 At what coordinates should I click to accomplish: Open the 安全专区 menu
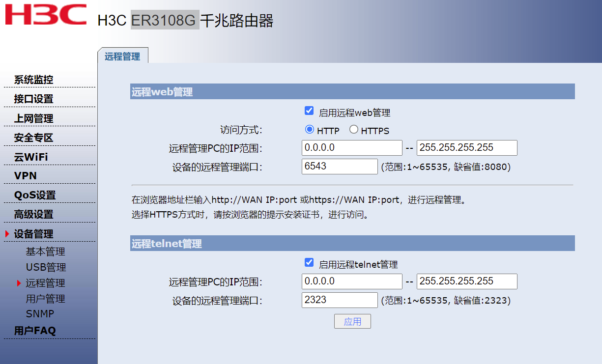[33, 138]
